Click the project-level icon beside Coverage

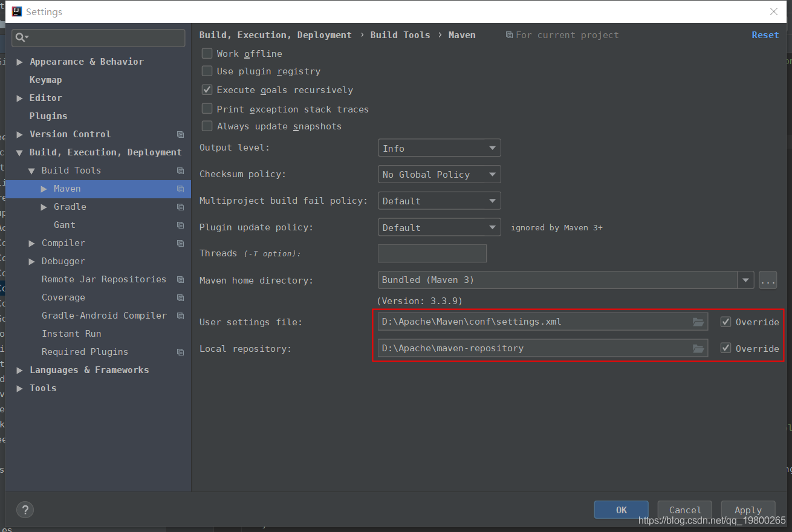tap(180, 297)
